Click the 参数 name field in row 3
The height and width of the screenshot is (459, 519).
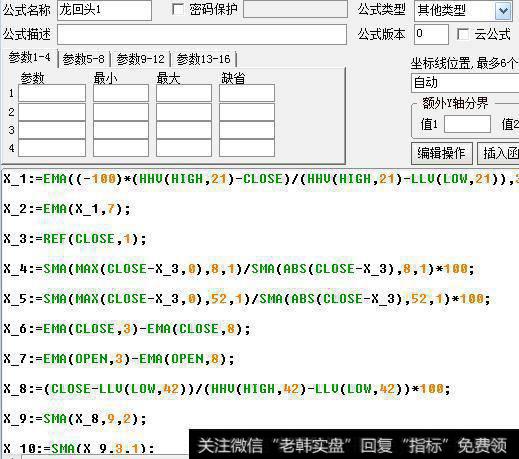(x=52, y=130)
